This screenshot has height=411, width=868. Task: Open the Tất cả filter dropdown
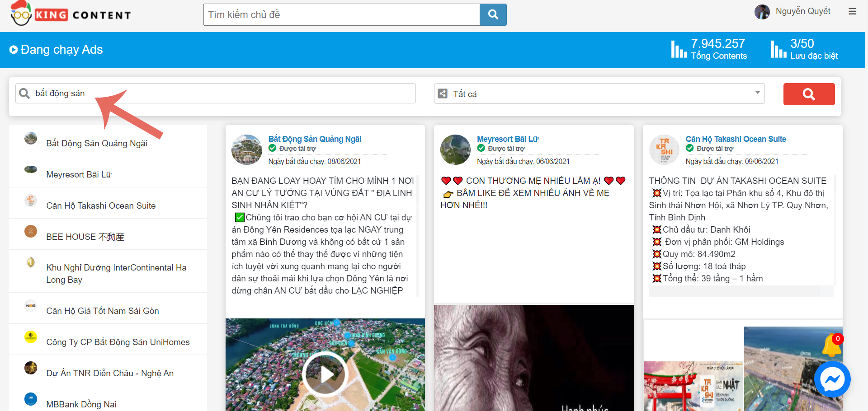[599, 93]
